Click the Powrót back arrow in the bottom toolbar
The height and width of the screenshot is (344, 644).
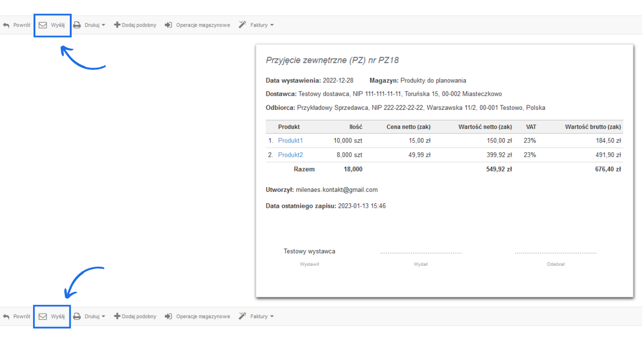(6, 316)
